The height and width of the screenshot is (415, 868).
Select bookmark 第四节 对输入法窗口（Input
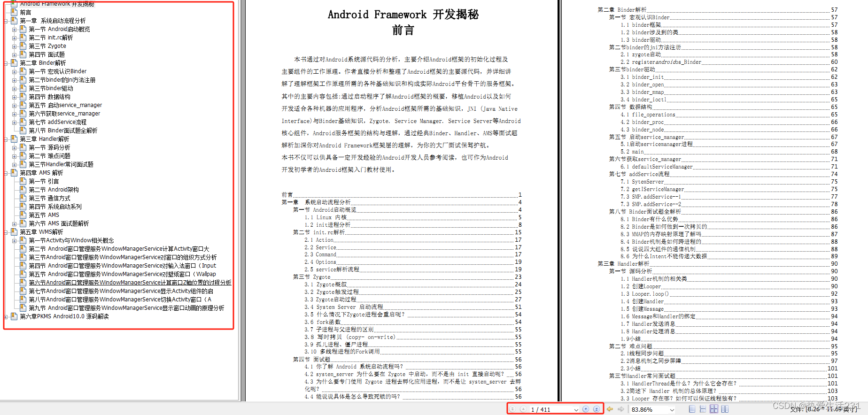122,266
